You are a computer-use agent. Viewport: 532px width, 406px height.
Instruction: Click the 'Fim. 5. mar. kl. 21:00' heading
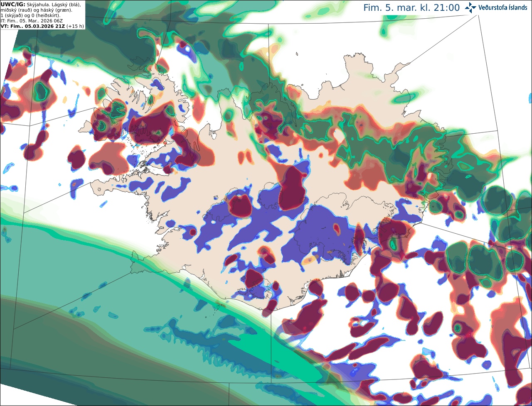pyautogui.click(x=411, y=8)
